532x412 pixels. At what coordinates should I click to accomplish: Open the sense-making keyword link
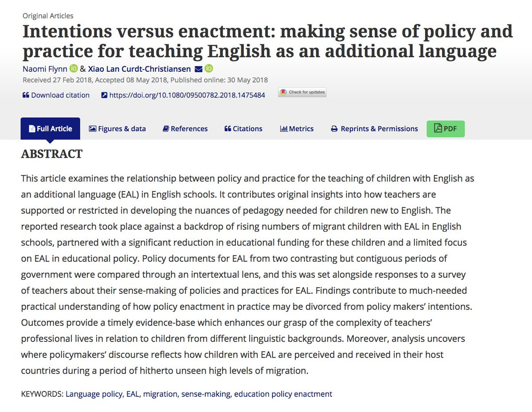point(206,394)
